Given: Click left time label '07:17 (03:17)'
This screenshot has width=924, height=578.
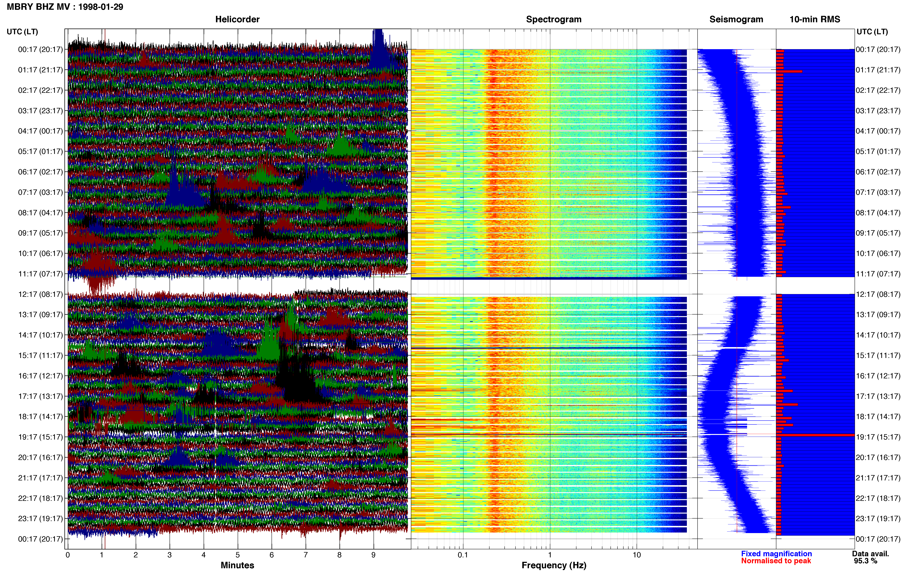Looking at the screenshot, I should click(41, 192).
